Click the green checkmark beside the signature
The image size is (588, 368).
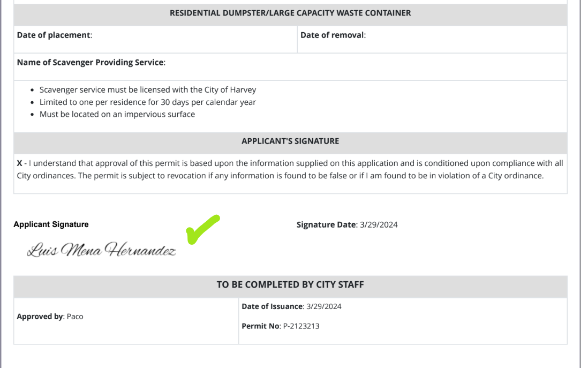click(x=202, y=229)
